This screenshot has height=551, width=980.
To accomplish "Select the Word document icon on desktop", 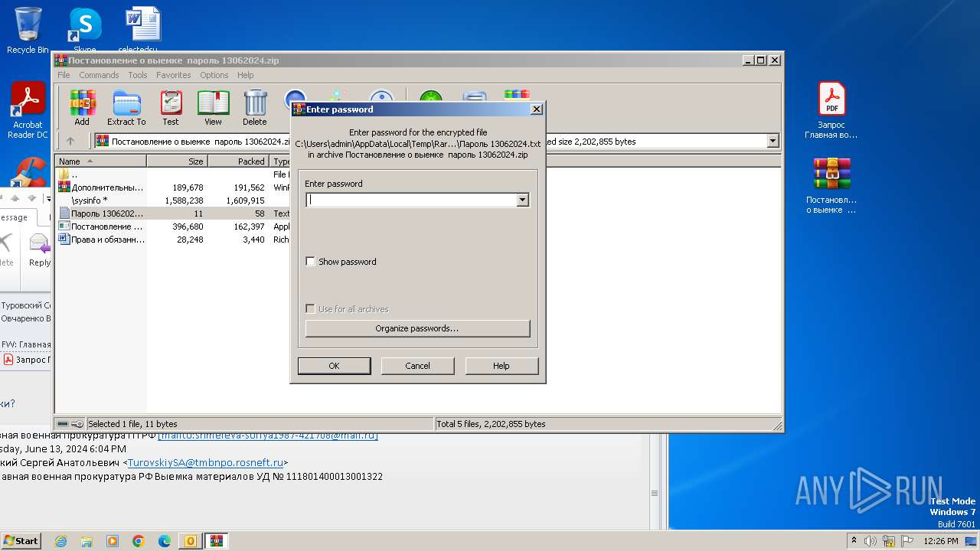I will 142,29.
